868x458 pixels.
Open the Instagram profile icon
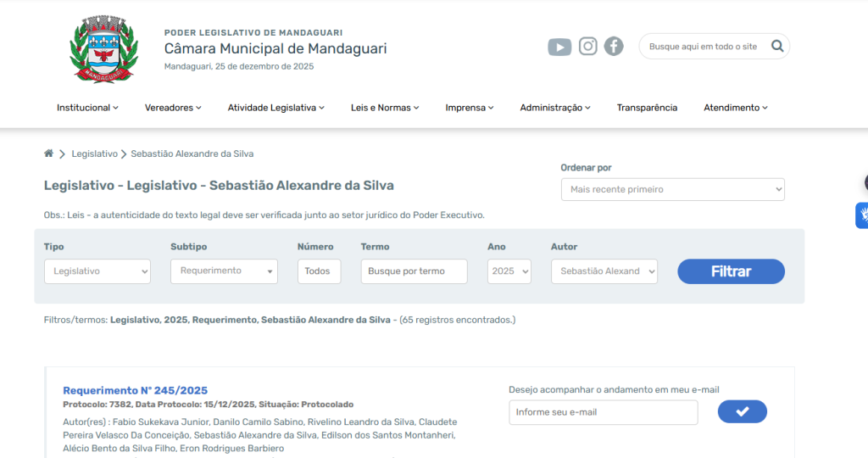588,47
